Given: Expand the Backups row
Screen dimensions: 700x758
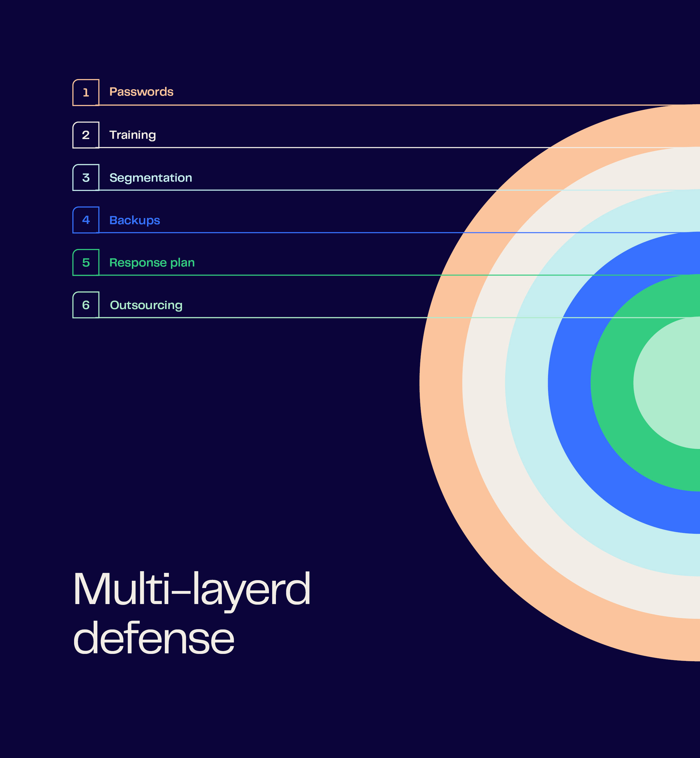Looking at the screenshot, I should (x=134, y=220).
